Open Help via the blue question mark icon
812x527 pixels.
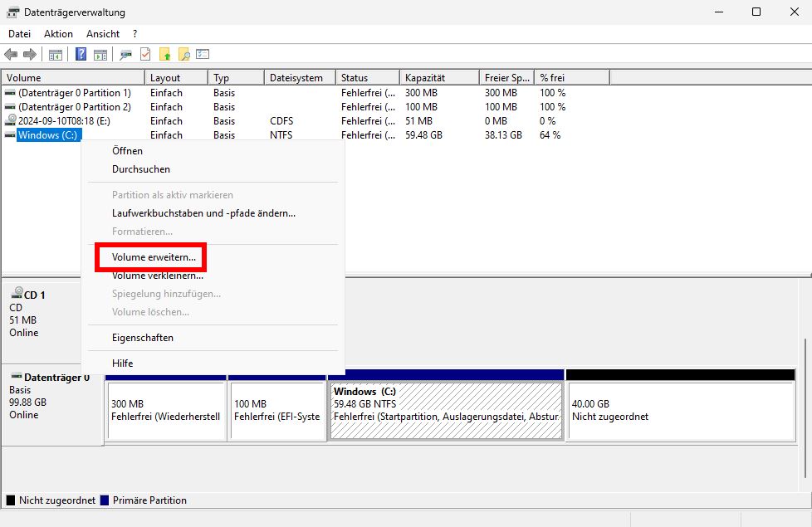click(81, 54)
